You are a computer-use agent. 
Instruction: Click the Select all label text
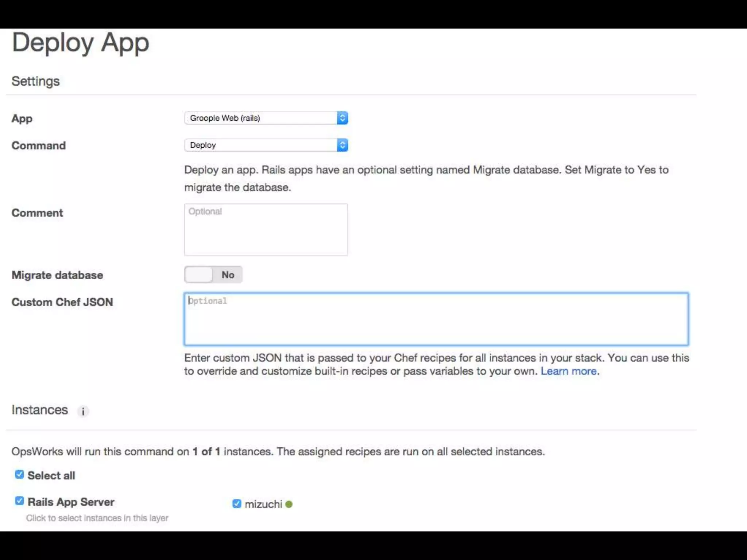(51, 476)
